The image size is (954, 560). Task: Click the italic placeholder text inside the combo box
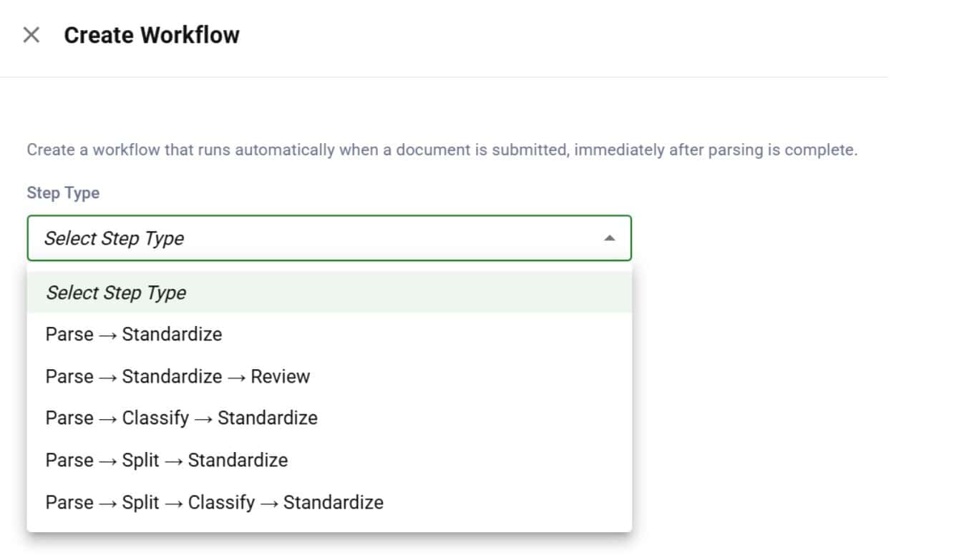[x=115, y=238]
